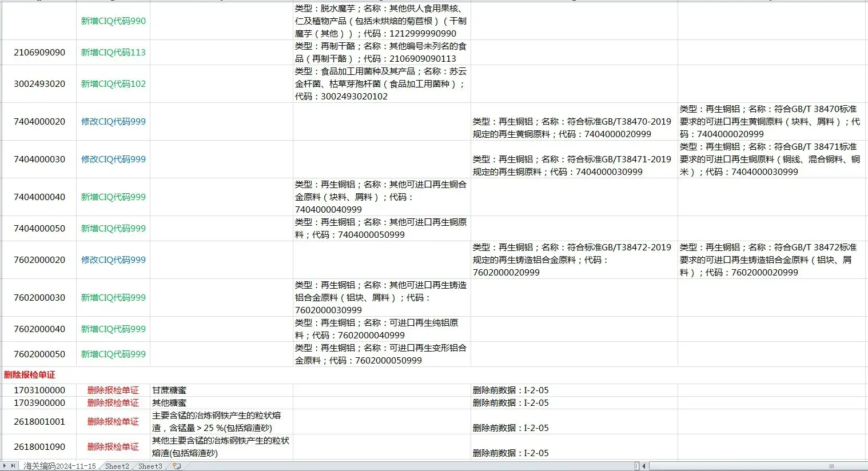This screenshot has width=868, height=471.
Task: Select the cell containing 3002493020
Action: pos(38,83)
